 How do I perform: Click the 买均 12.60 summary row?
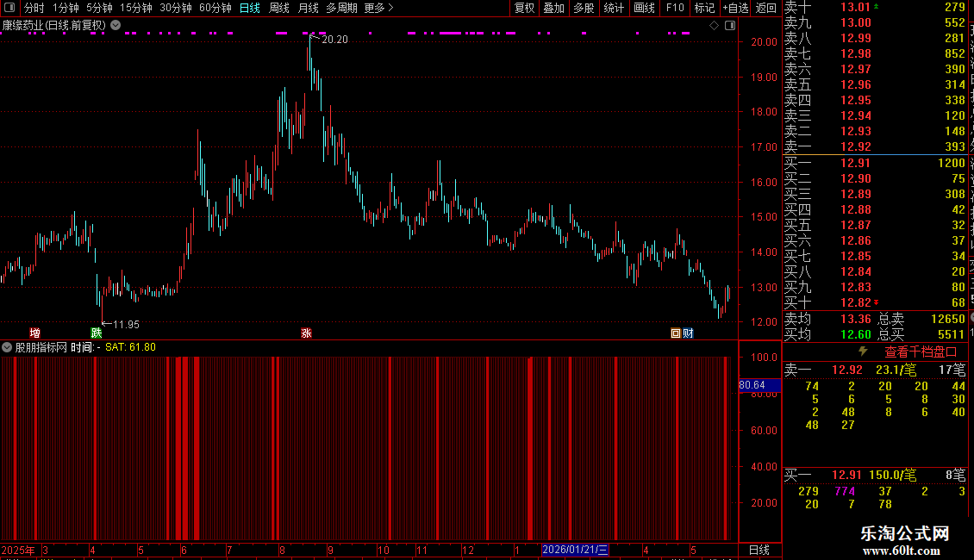pos(827,334)
